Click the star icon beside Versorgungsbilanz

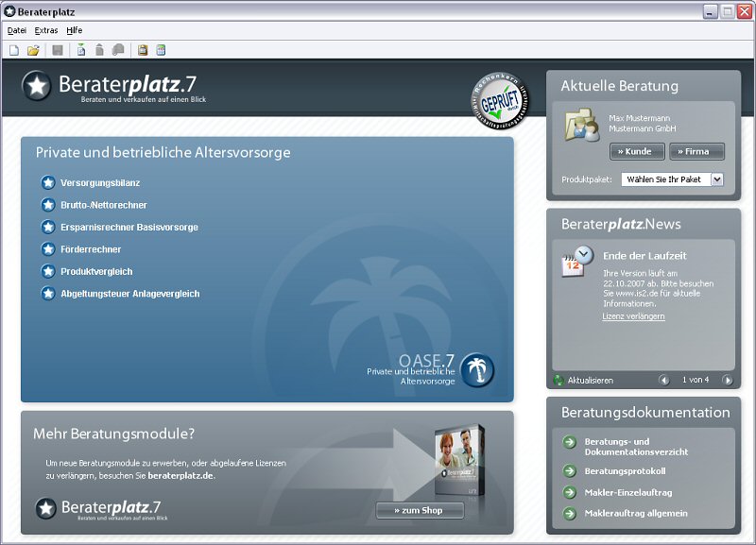pyautogui.click(x=48, y=182)
